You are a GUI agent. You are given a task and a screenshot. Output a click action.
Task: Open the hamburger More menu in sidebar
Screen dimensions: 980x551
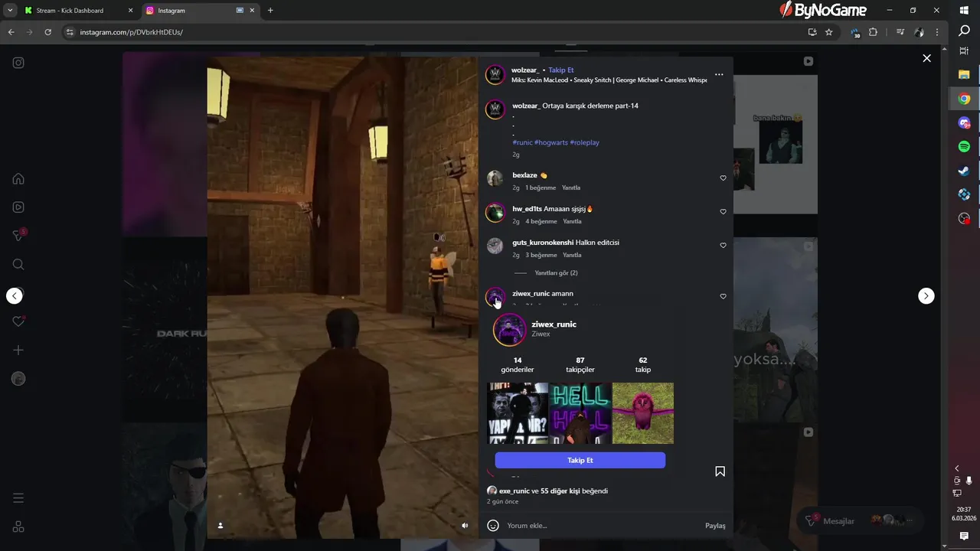[18, 498]
